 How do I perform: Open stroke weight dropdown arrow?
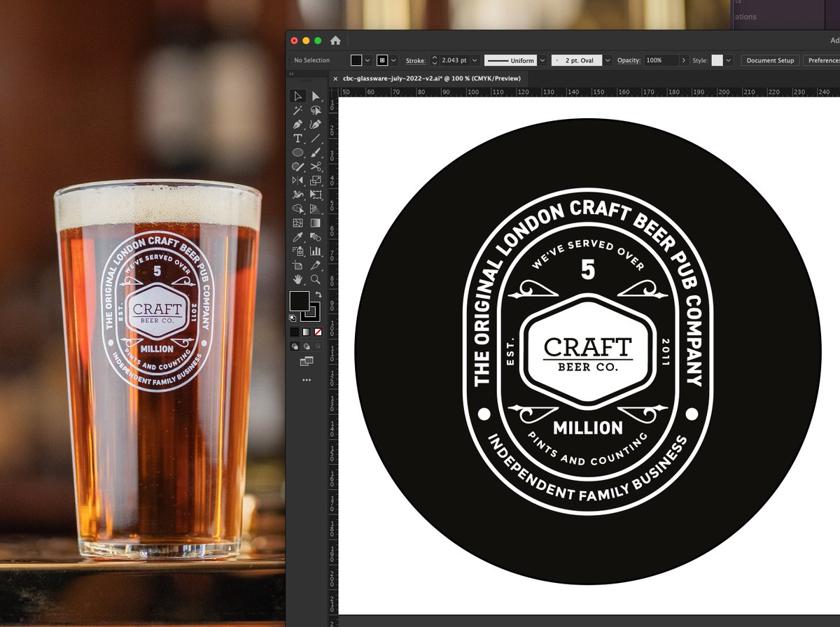[475, 60]
